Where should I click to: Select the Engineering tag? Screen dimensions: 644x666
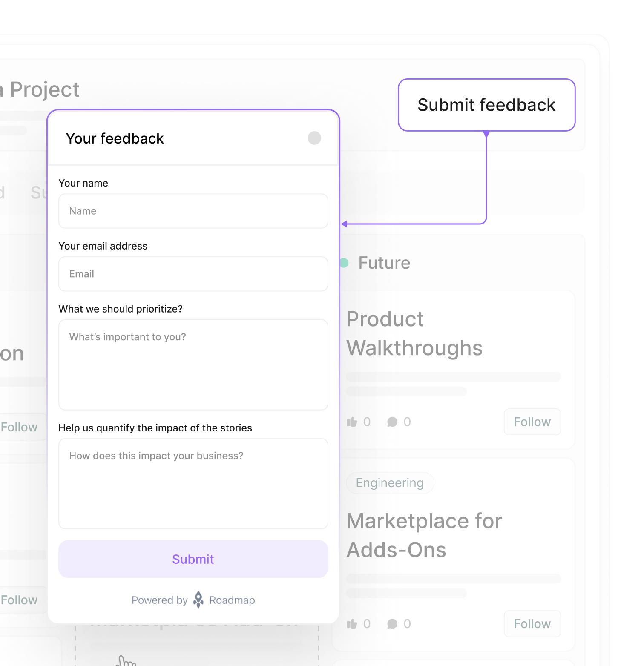point(389,482)
